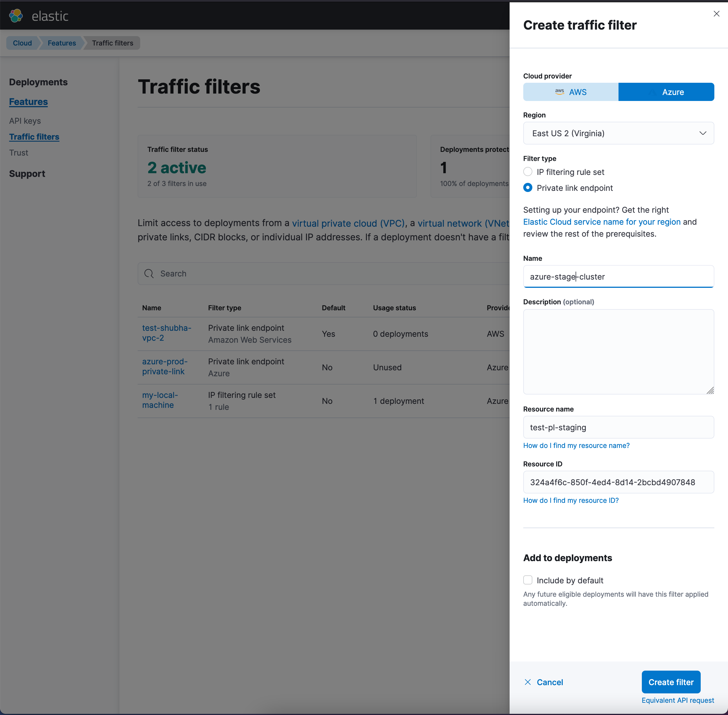Open Equivalent API request link

pos(677,700)
